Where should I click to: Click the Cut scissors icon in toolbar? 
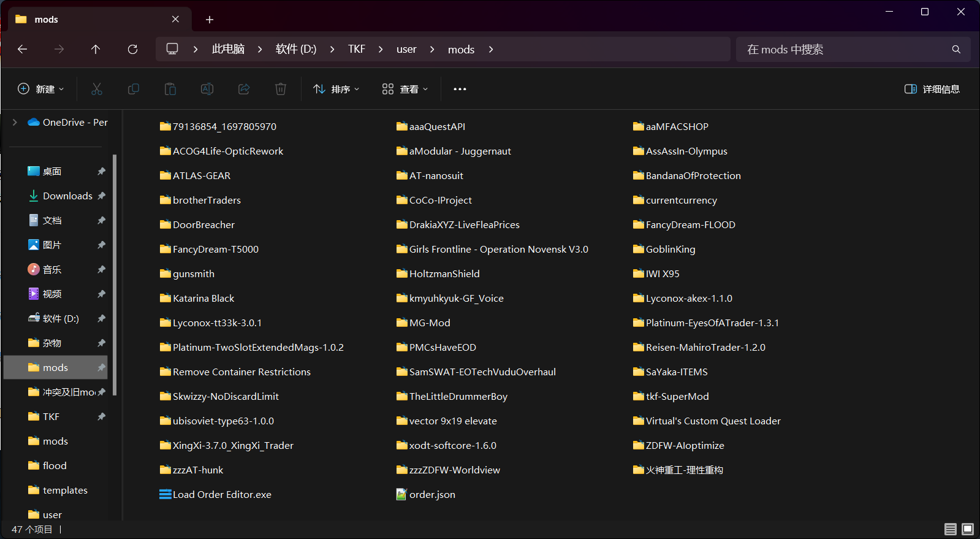[x=97, y=90]
